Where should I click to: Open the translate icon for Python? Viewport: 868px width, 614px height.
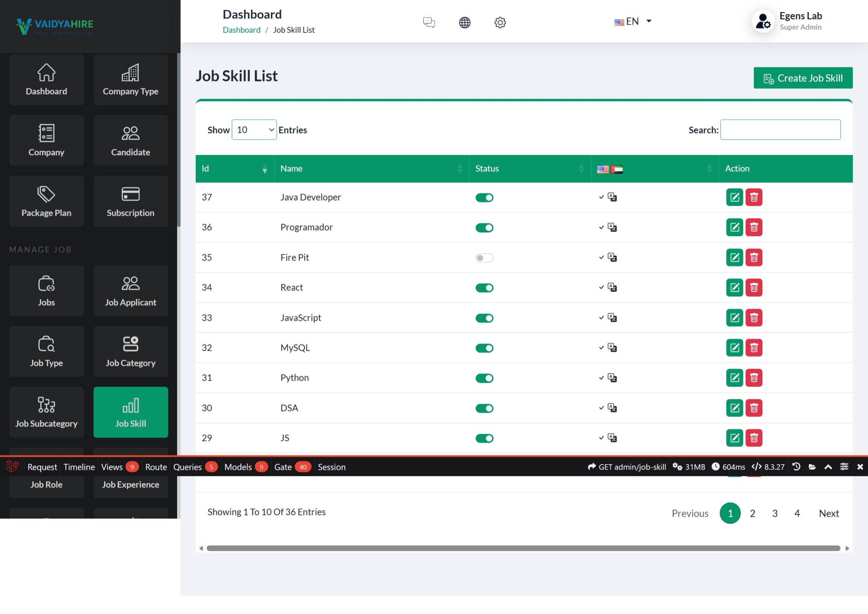click(612, 378)
